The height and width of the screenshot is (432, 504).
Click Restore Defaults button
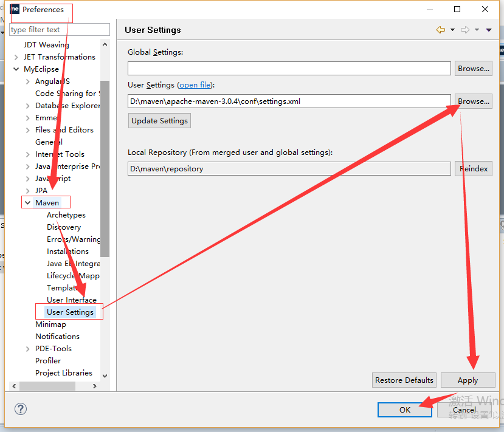pyautogui.click(x=404, y=380)
